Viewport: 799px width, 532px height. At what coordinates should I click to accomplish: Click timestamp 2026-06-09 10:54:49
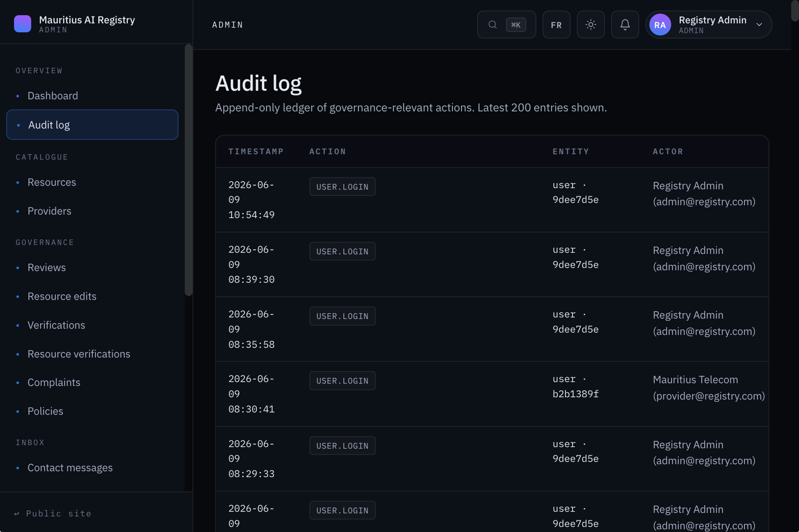(x=251, y=200)
